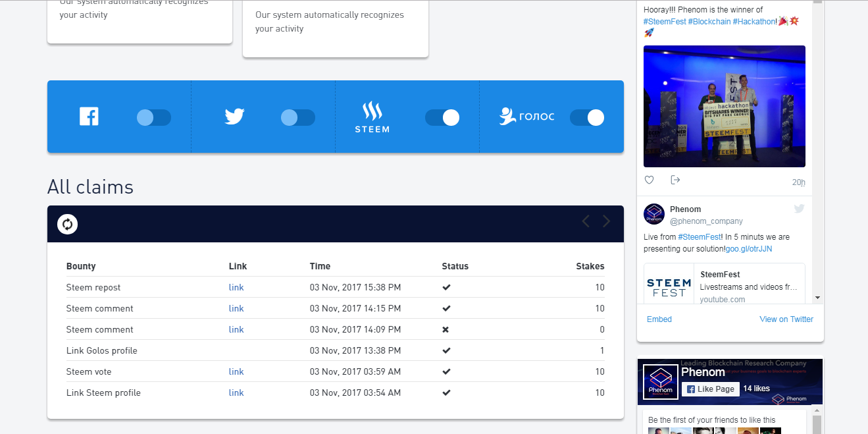Click checkmark status of Link Steem profile
This screenshot has width=868, height=434.
[x=446, y=393]
